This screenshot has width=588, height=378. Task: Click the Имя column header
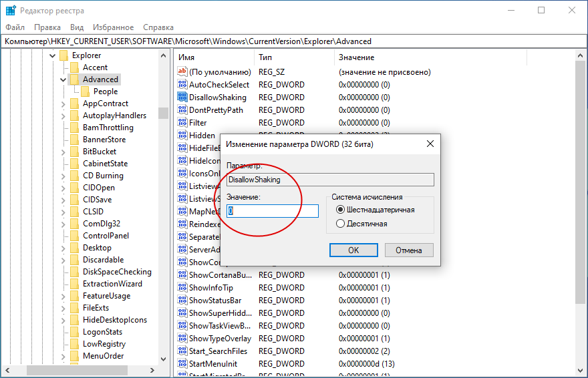(186, 57)
